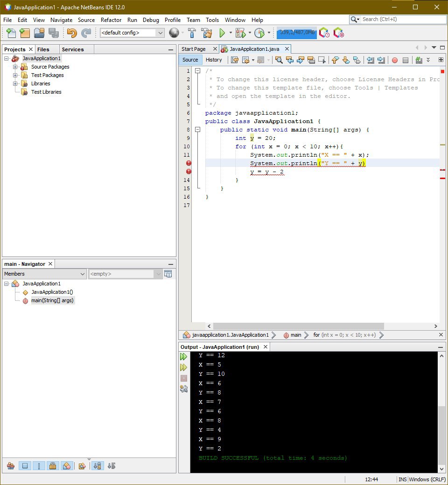
Task: Click the Last Edit icon in editor toolbar
Action: point(235,60)
